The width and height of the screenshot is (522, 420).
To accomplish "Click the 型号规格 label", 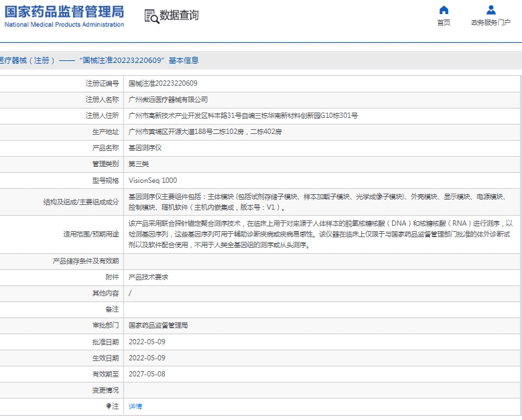I will point(105,180).
